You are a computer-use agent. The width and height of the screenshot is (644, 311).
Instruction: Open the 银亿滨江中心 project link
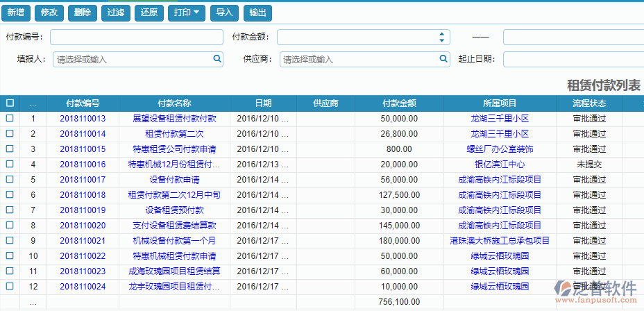(500, 165)
